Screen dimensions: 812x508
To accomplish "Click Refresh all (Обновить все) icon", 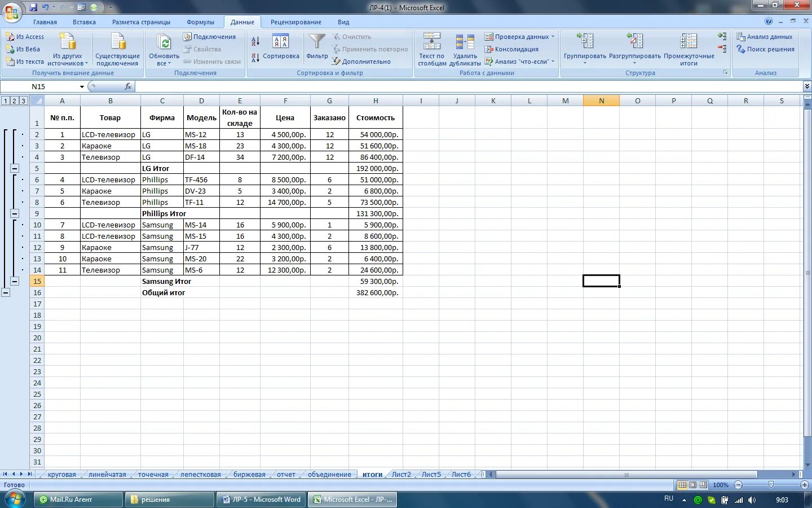I will pyautogui.click(x=164, y=43).
